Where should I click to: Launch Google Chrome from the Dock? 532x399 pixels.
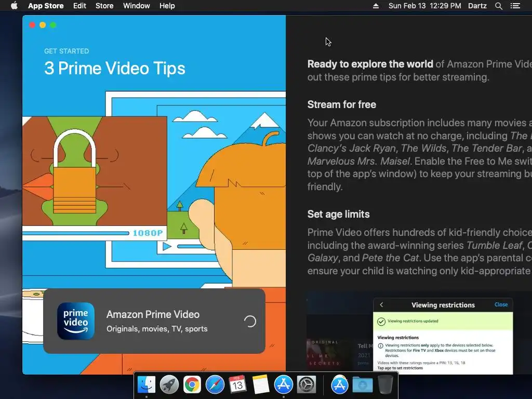[x=192, y=385]
